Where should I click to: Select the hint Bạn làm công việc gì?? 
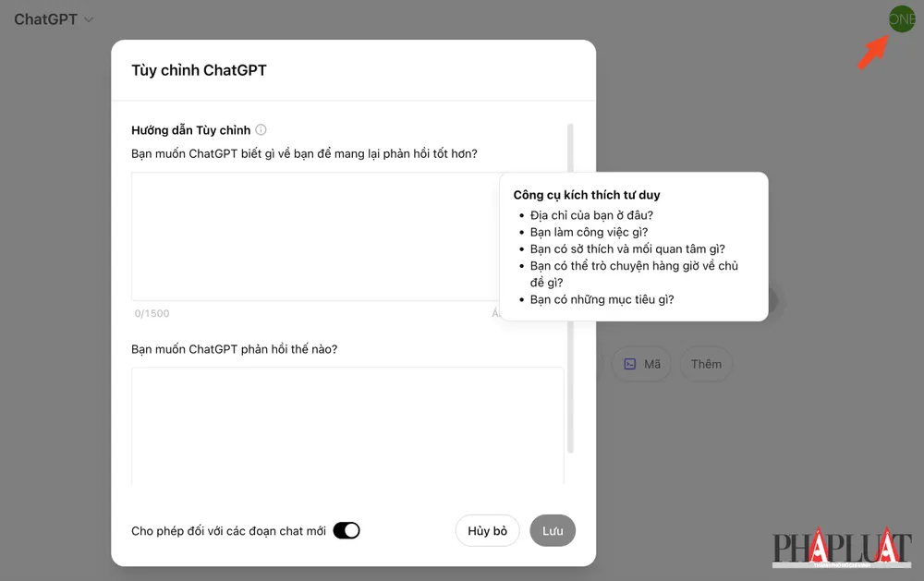[589, 232]
